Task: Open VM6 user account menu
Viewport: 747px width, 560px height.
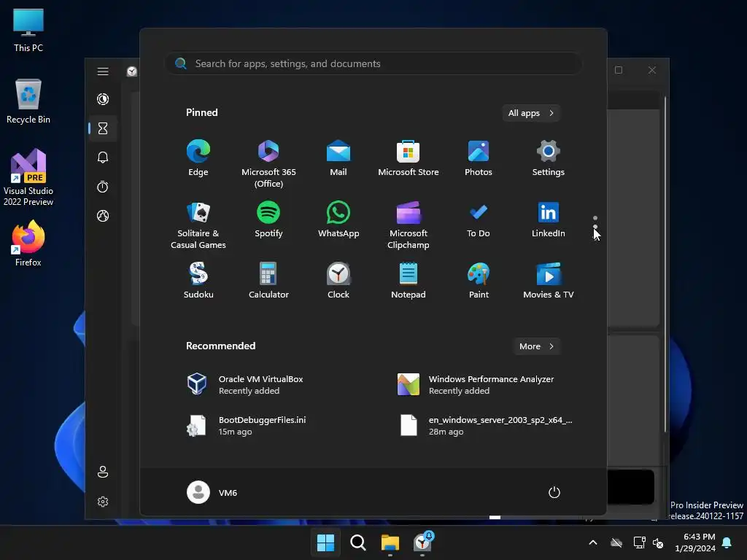Action: [x=212, y=492]
